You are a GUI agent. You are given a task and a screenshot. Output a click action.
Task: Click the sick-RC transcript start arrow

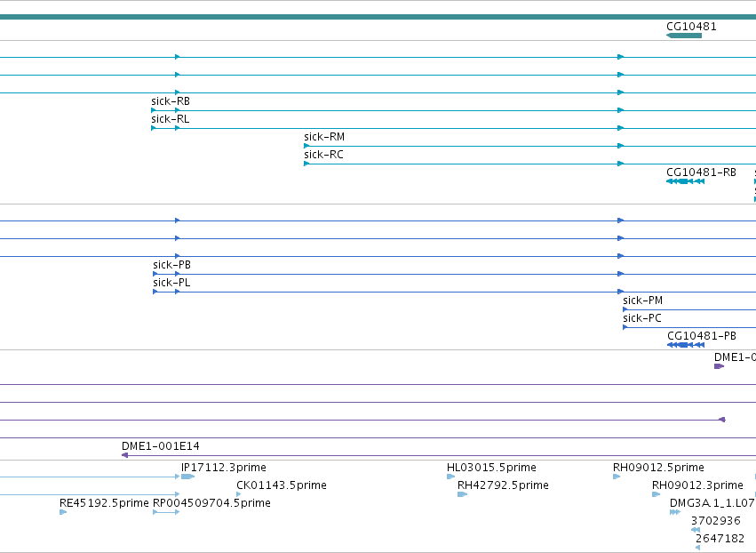pos(306,164)
